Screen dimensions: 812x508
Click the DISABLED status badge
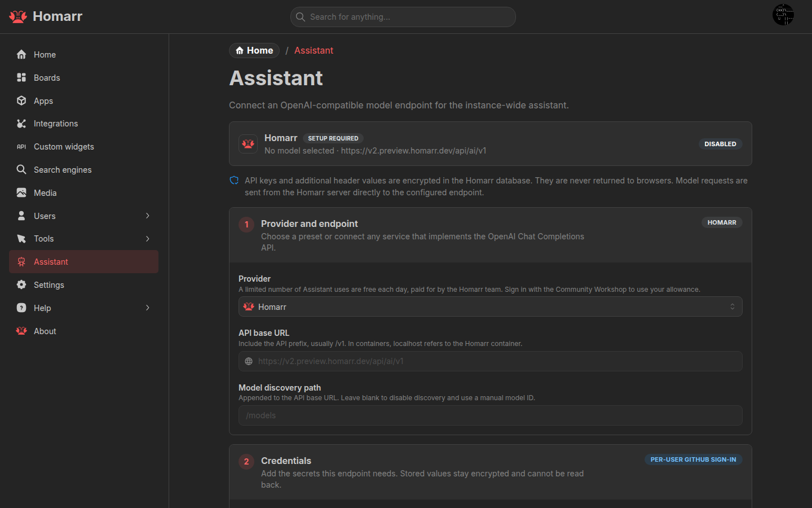(720, 144)
